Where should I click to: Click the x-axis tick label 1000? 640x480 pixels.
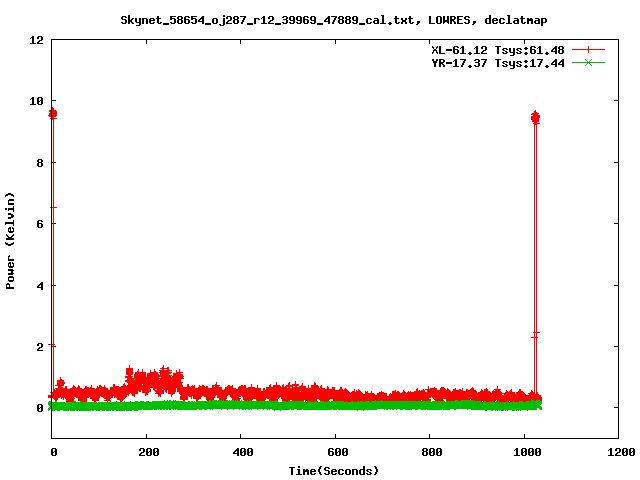(x=527, y=452)
